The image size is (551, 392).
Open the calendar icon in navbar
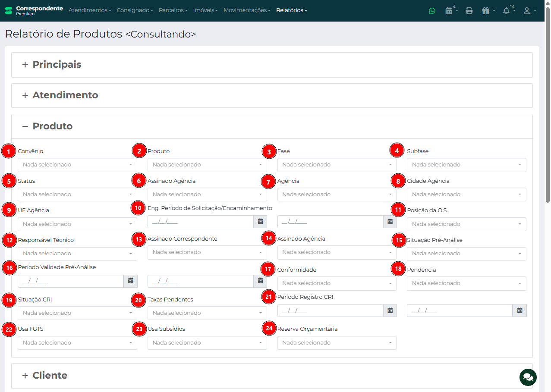pyautogui.click(x=449, y=11)
